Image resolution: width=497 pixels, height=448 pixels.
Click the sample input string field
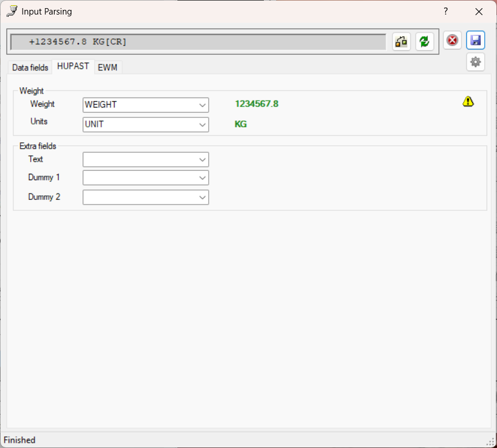pyautogui.click(x=198, y=42)
